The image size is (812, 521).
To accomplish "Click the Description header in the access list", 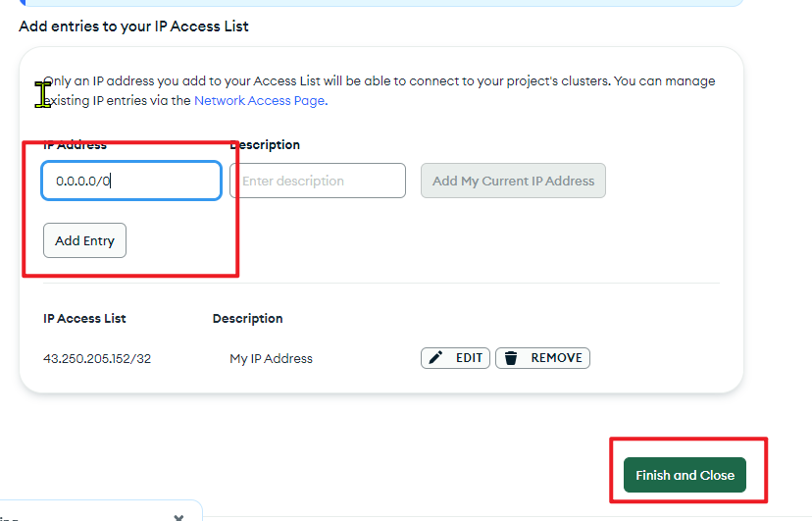I will (247, 319).
